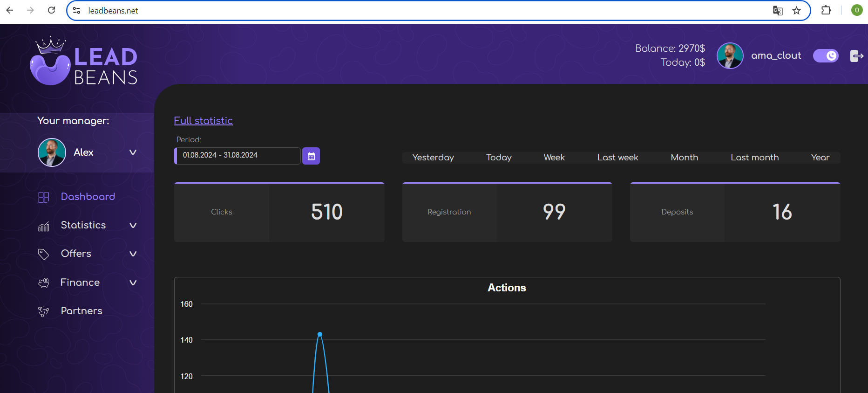Screen dimensions: 868x393
Task: Click the Offers tag icon
Action: click(x=43, y=254)
